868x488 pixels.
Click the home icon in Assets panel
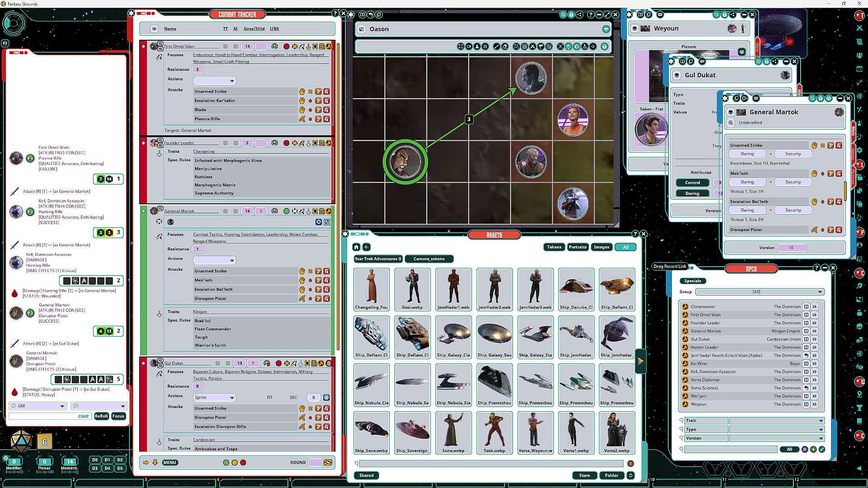356,247
